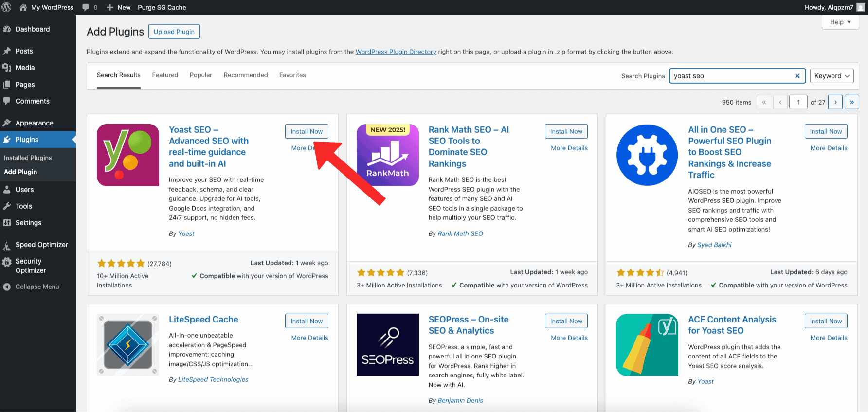This screenshot has height=412, width=868.
Task: Switch to the Favorites tab
Action: (292, 75)
